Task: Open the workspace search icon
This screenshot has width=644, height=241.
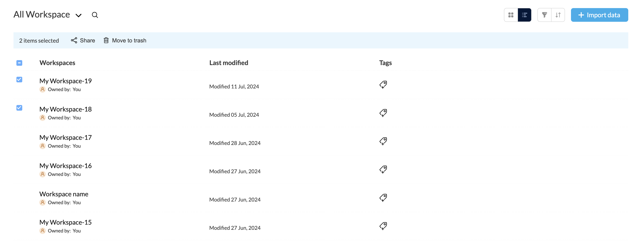Action: pyautogui.click(x=95, y=15)
